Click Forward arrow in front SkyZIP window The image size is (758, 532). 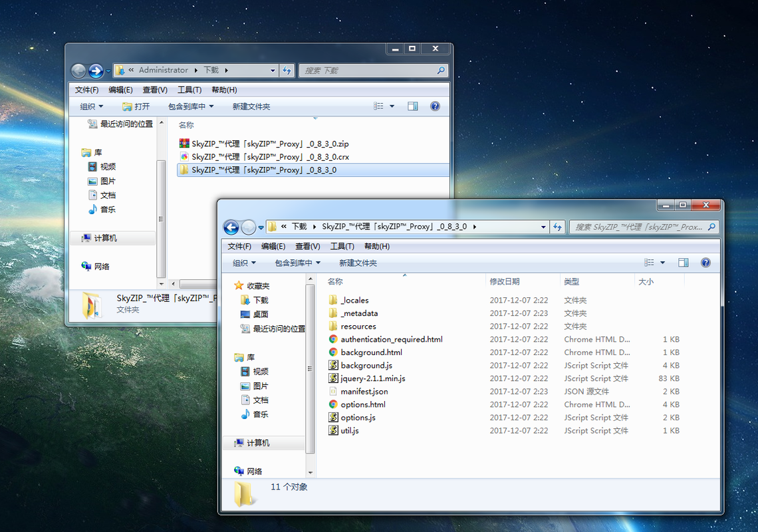[249, 227]
